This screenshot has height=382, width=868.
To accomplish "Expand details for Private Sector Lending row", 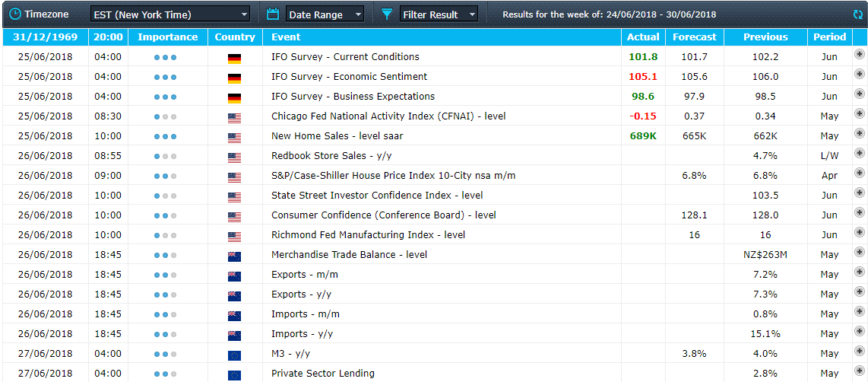I will [x=859, y=371].
